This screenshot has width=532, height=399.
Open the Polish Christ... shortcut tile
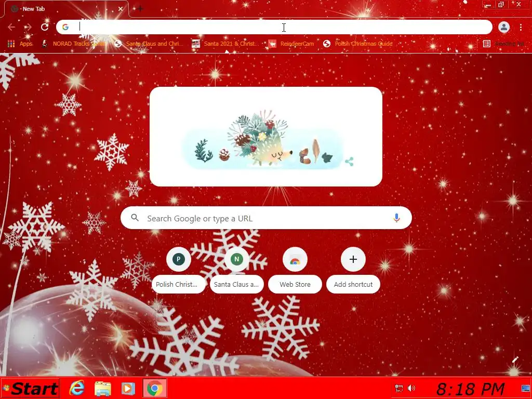179,270
